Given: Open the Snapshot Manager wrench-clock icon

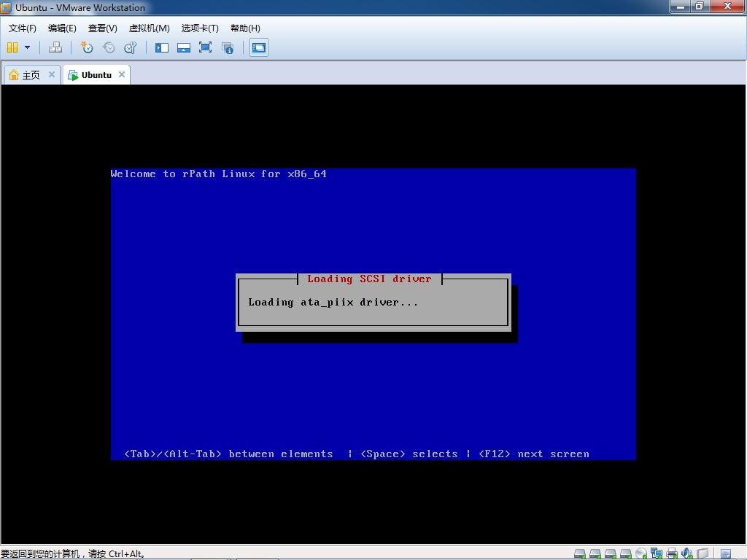Looking at the screenshot, I should tap(130, 47).
